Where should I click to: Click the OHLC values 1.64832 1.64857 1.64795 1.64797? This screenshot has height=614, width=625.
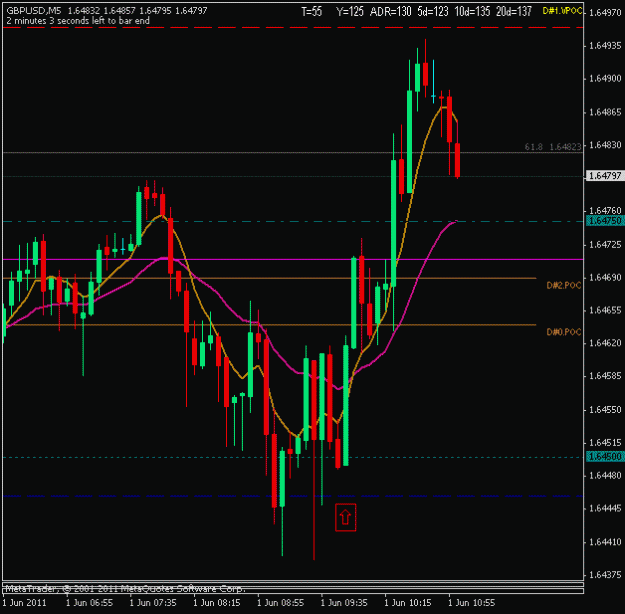(x=138, y=10)
